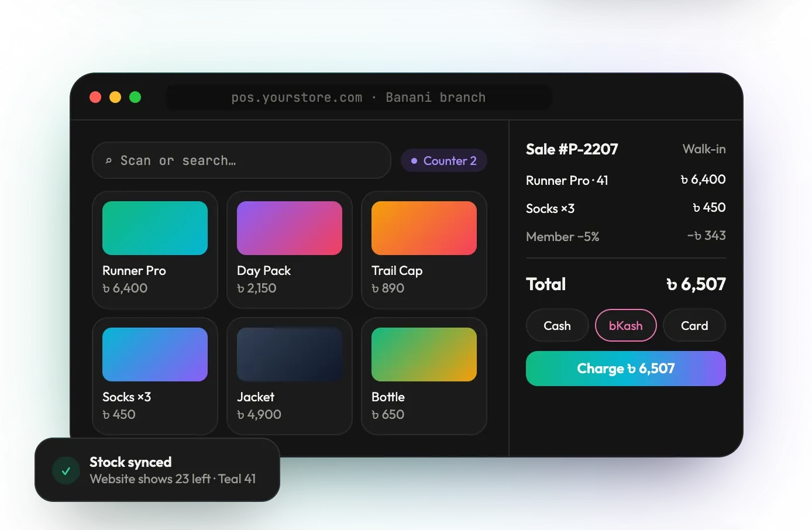812x530 pixels.
Task: Click the ৳ 2,150 price on Day Pack
Action: (256, 288)
